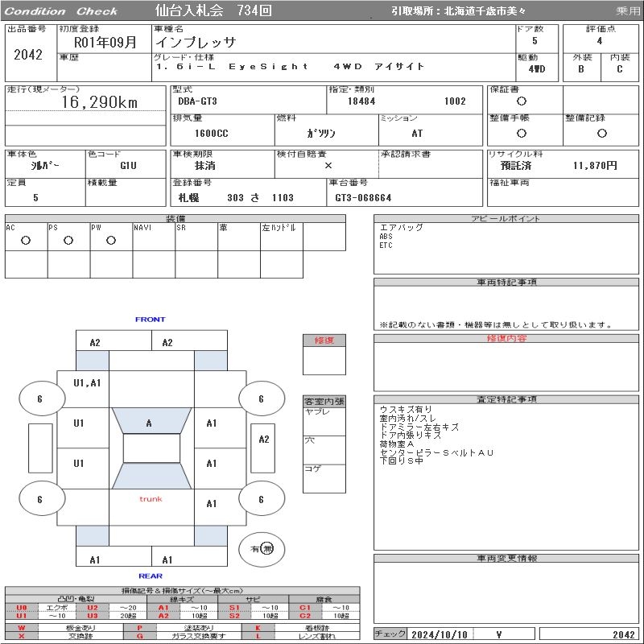Viewport: 644px width, 644px height.
Task: Select the circle mark under PS equipment
Action: (68, 240)
